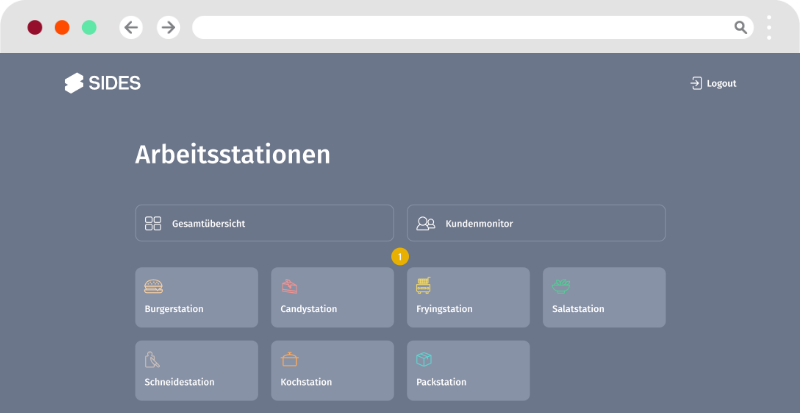Open the Gesamtübersicht overview
This screenshot has height=413, width=800.
click(x=264, y=223)
